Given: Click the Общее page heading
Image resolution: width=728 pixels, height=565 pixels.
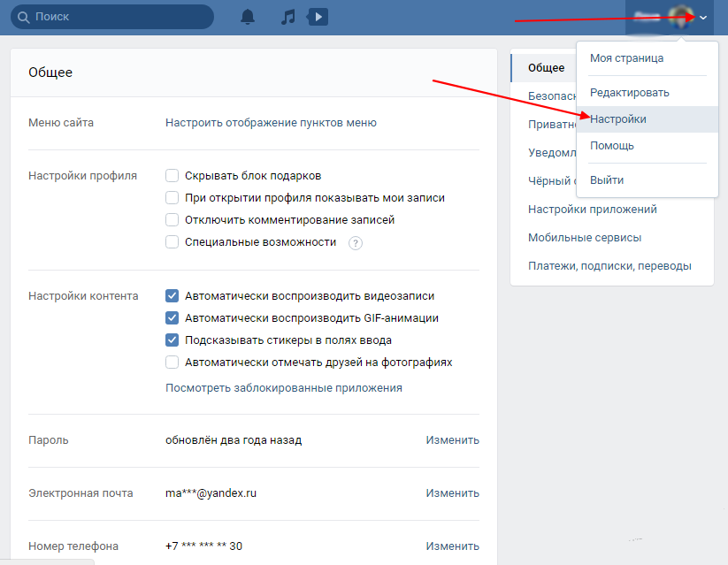Looking at the screenshot, I should click(x=50, y=73).
